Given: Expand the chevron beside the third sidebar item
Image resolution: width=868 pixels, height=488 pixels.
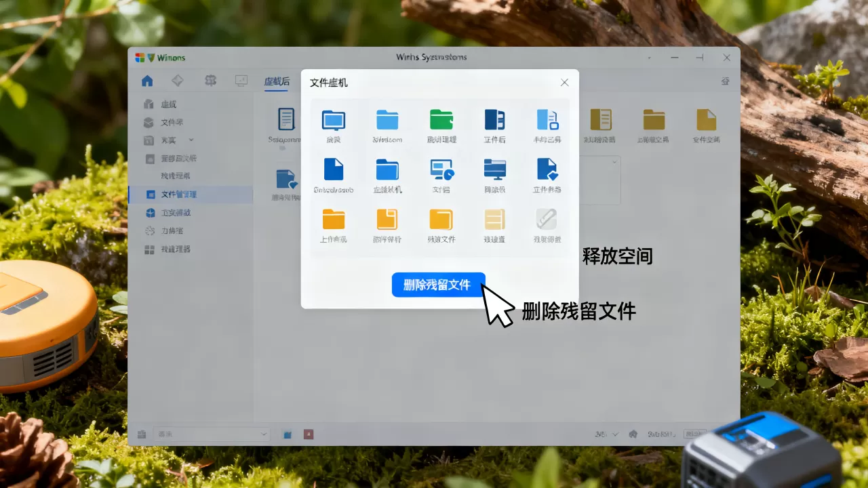Looking at the screenshot, I should (x=191, y=140).
